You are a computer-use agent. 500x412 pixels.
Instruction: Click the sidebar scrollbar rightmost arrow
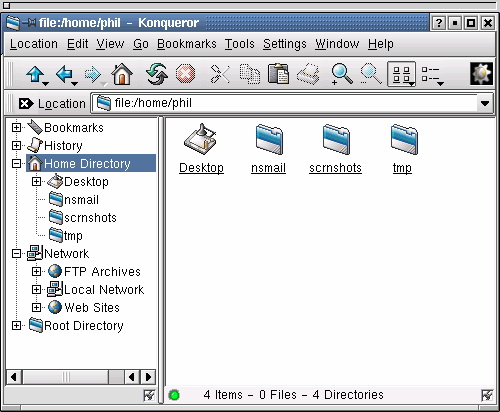tap(148, 377)
